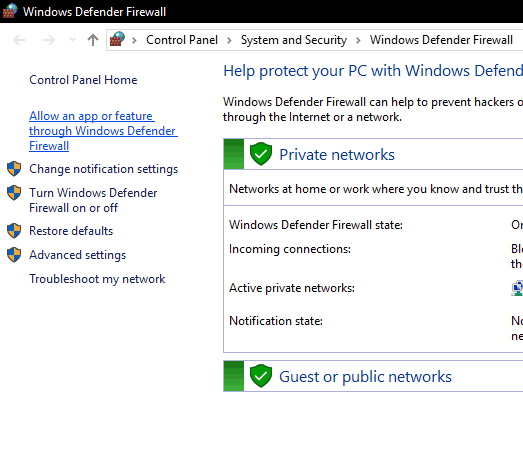
Task: Click shield icon beside Restore defaults
Action: [14, 231]
